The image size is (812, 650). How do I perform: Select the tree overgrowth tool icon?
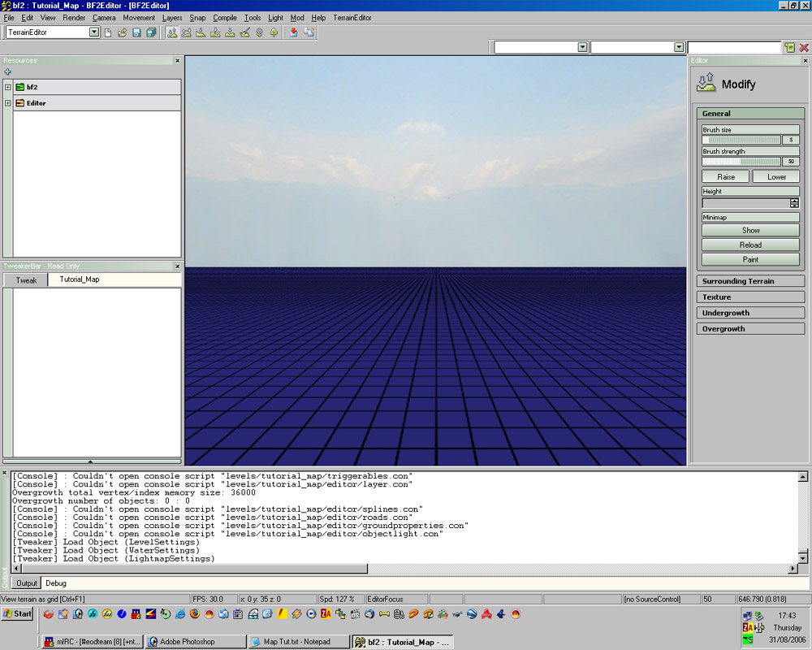click(274, 32)
